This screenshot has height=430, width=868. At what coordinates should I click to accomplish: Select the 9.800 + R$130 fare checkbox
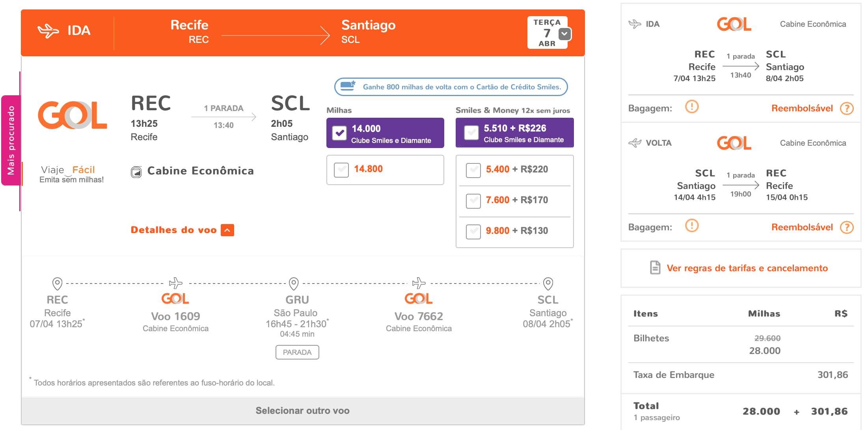[x=473, y=232]
